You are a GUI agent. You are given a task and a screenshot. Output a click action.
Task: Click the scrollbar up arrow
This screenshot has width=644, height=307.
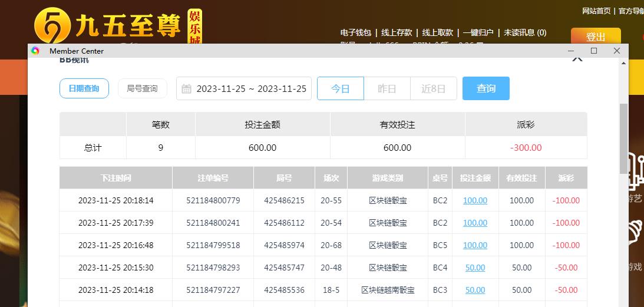(x=623, y=63)
